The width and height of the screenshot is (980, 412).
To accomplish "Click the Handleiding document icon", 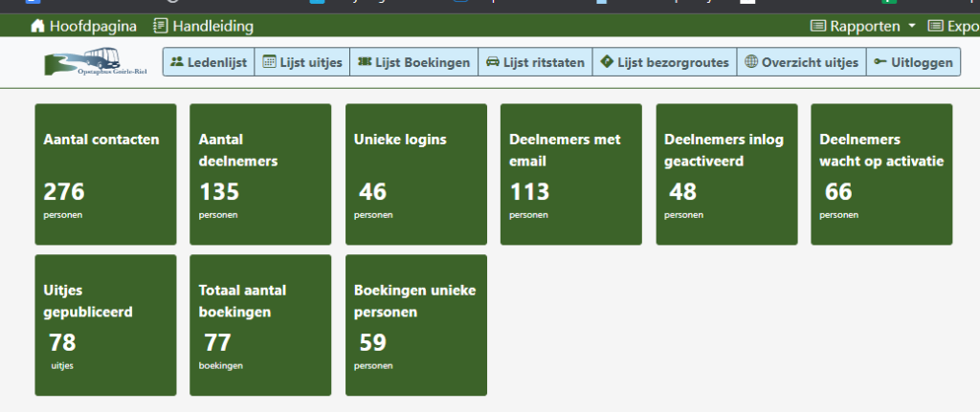I will (160, 26).
